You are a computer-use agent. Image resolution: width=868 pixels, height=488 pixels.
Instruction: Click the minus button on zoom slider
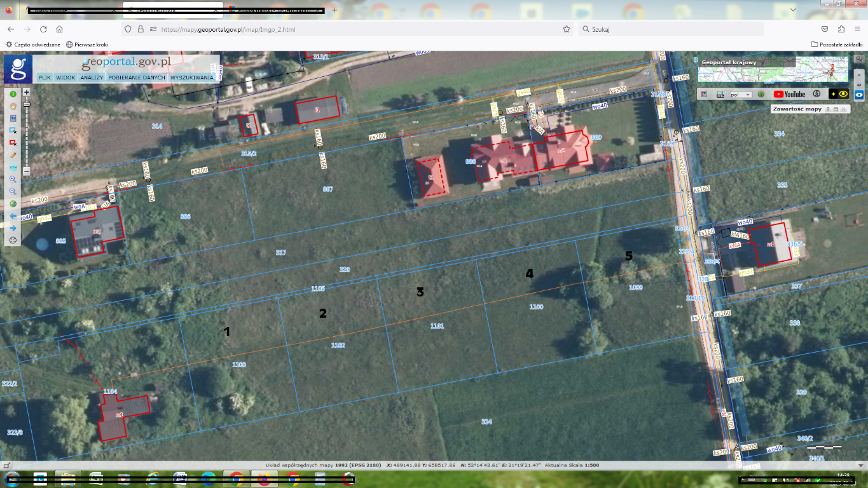coord(27,171)
